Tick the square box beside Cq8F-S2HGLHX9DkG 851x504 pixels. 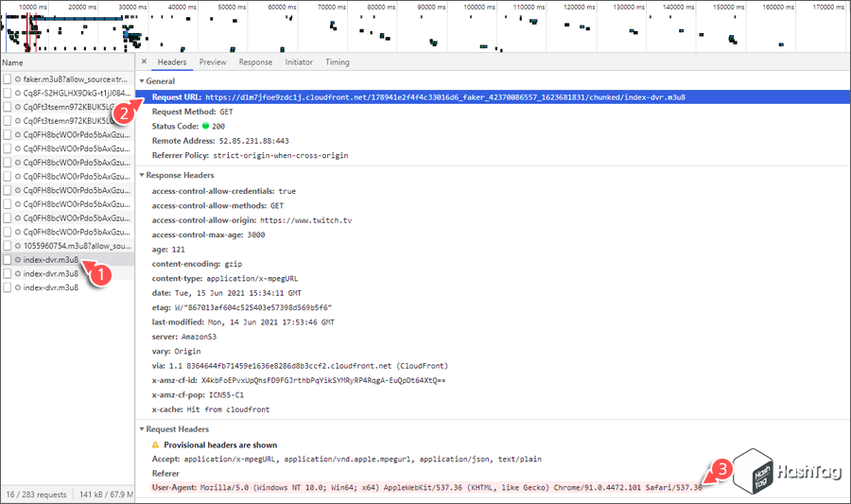click(x=7, y=93)
